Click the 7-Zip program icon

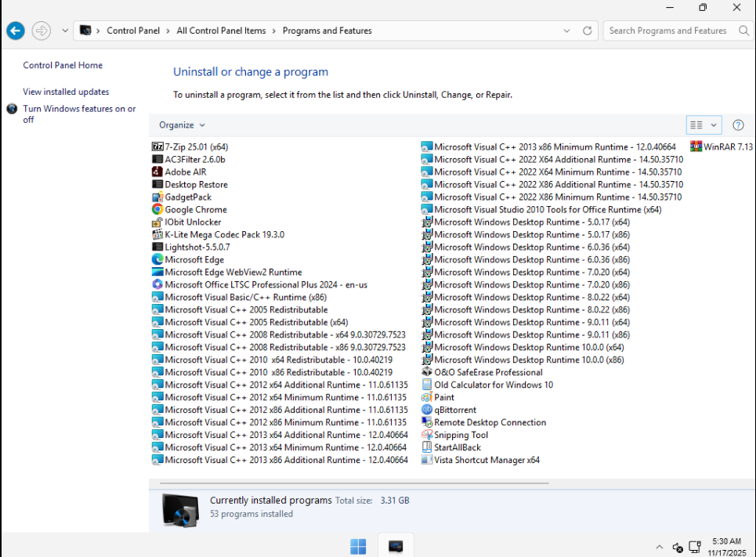tap(157, 146)
